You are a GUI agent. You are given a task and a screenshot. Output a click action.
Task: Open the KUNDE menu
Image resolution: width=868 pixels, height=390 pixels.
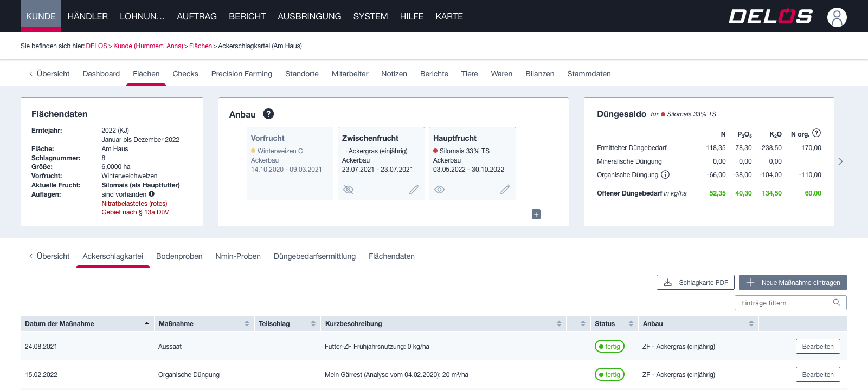pyautogui.click(x=41, y=16)
